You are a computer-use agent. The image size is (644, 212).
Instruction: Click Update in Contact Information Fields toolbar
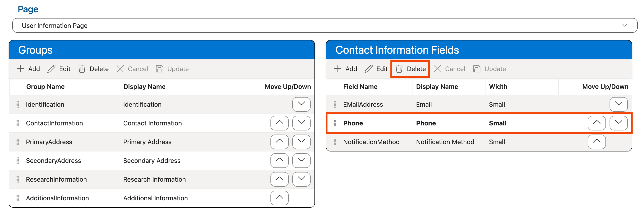pos(490,69)
